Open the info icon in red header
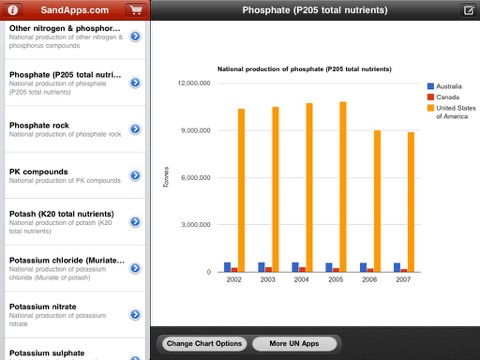480x360 pixels. pyautogui.click(x=13, y=10)
